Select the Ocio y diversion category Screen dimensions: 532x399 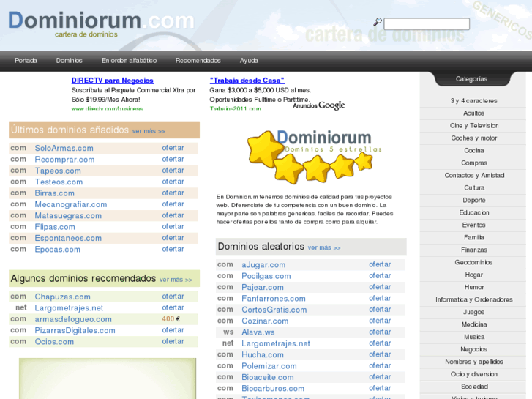473,374
